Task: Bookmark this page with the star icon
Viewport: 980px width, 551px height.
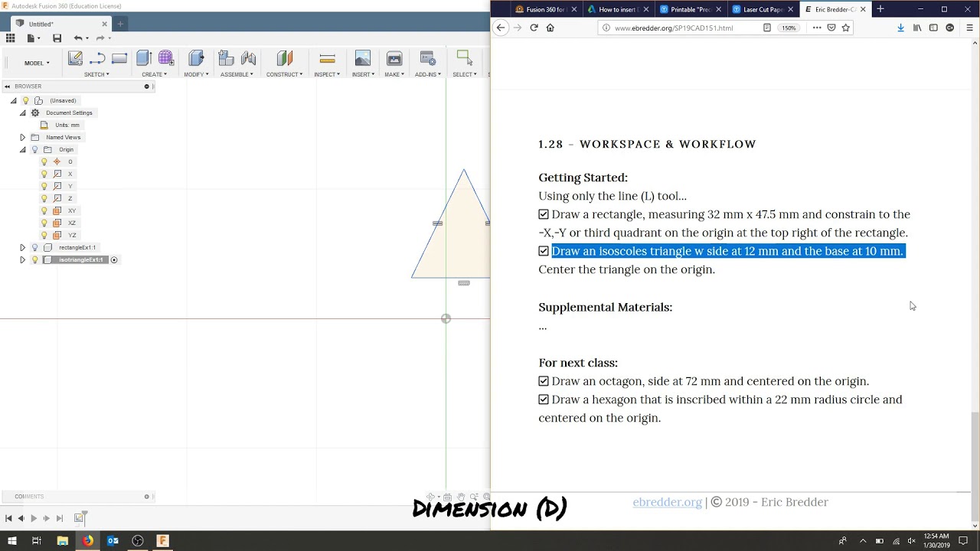Action: [846, 28]
